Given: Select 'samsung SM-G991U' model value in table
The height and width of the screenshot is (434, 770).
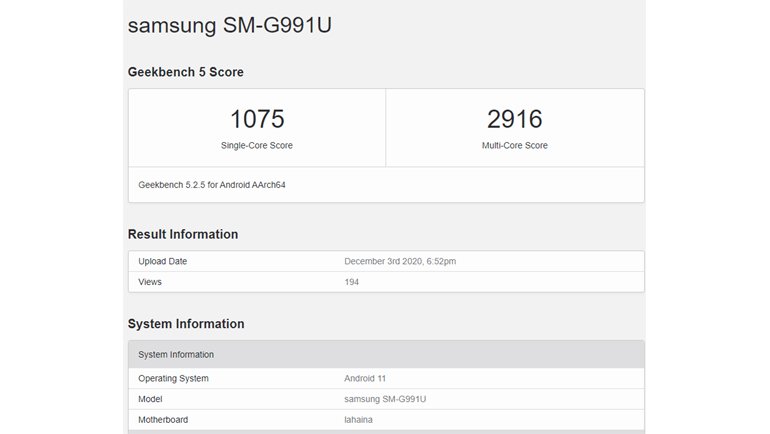Looking at the screenshot, I should 385,399.
